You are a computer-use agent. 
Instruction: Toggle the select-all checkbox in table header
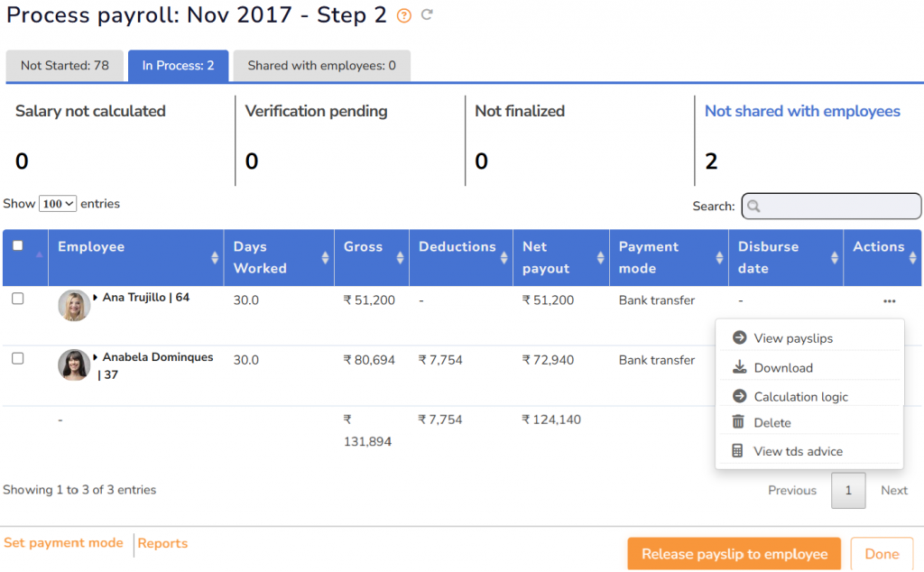(18, 246)
